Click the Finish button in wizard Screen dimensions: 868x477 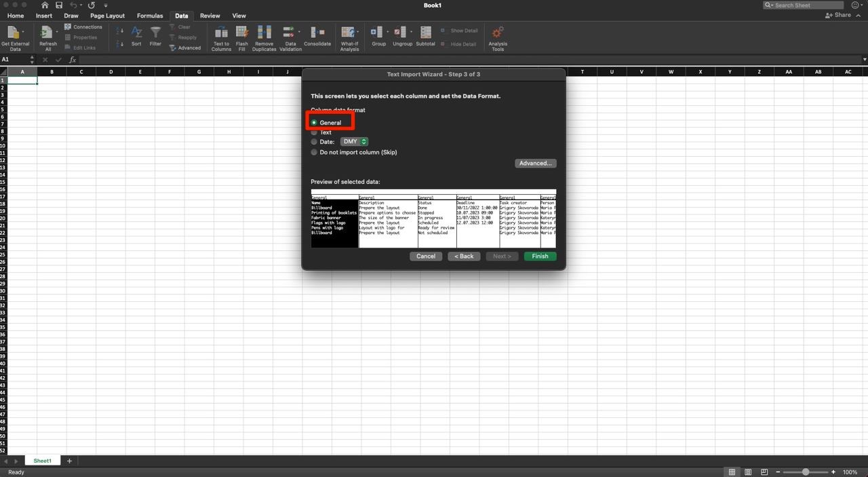540,256
